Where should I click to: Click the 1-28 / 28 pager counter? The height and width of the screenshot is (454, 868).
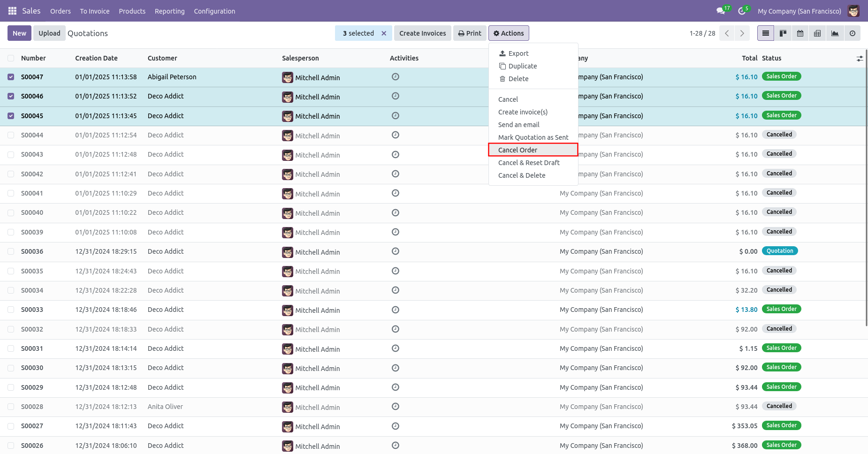702,33
